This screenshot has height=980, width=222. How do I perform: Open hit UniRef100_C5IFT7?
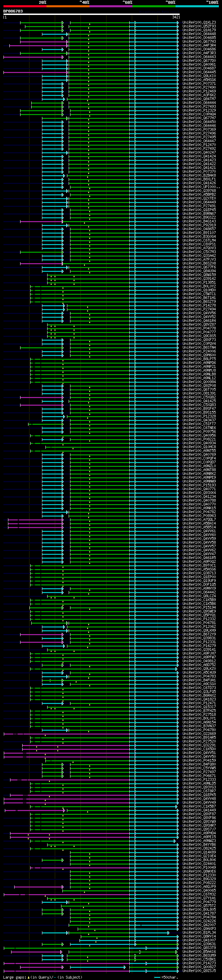(199, 424)
